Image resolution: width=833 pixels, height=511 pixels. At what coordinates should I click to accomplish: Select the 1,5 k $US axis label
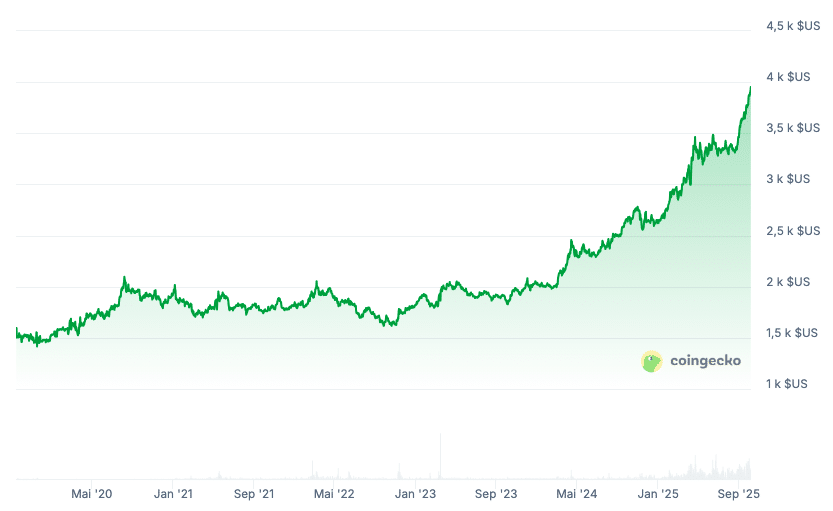pos(792,333)
